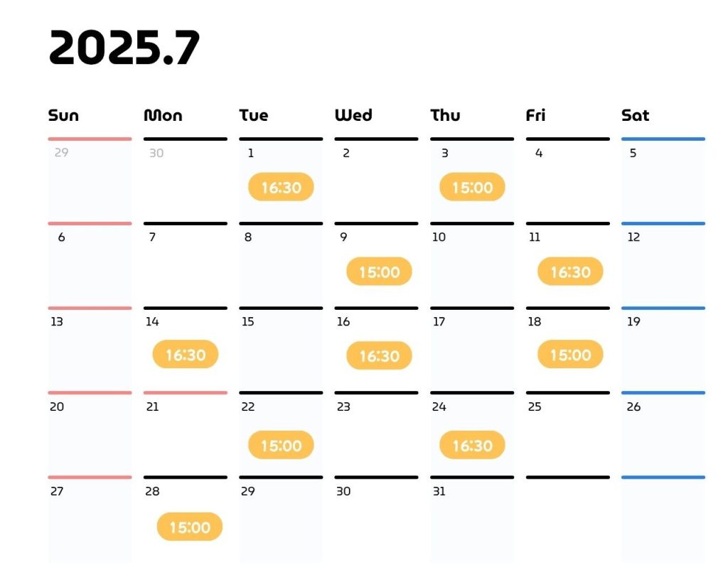Select the 16:30 slot on July 1
Image resolution: width=728 pixels, height=585 pixels.
(x=281, y=187)
